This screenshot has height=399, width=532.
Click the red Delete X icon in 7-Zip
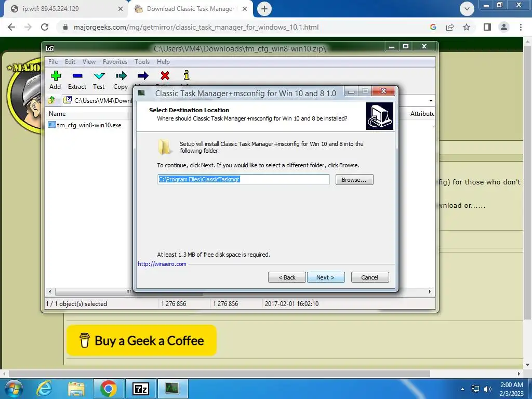(165, 76)
